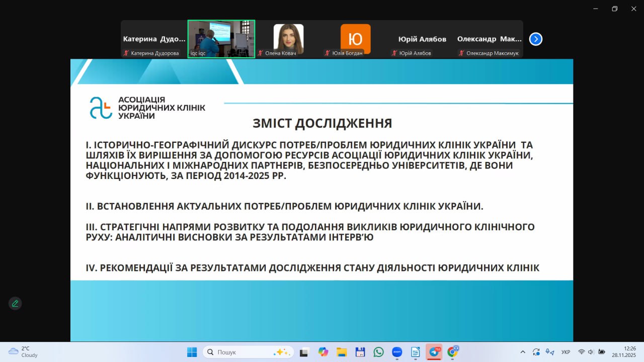Launch Google Chrome from the taskbar

point(452,352)
